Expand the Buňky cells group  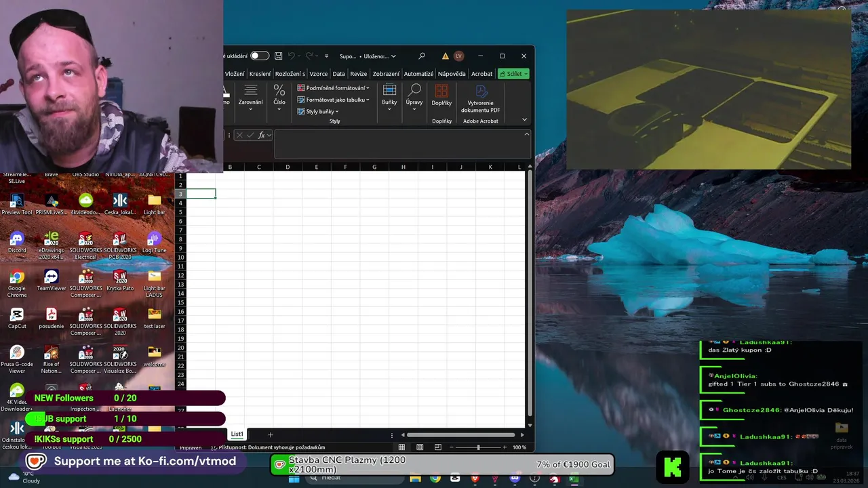tap(389, 96)
